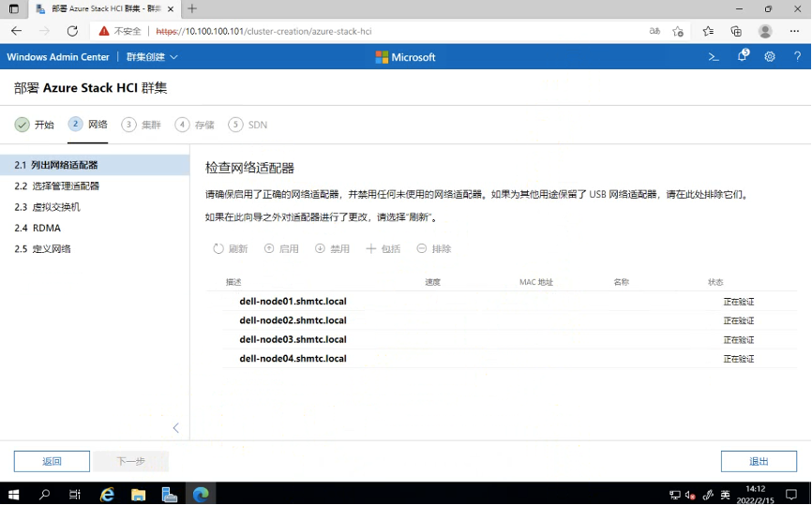Viewport: 812px width, 505px height.
Task: Click 包括 include toolbar button
Action: (x=383, y=249)
